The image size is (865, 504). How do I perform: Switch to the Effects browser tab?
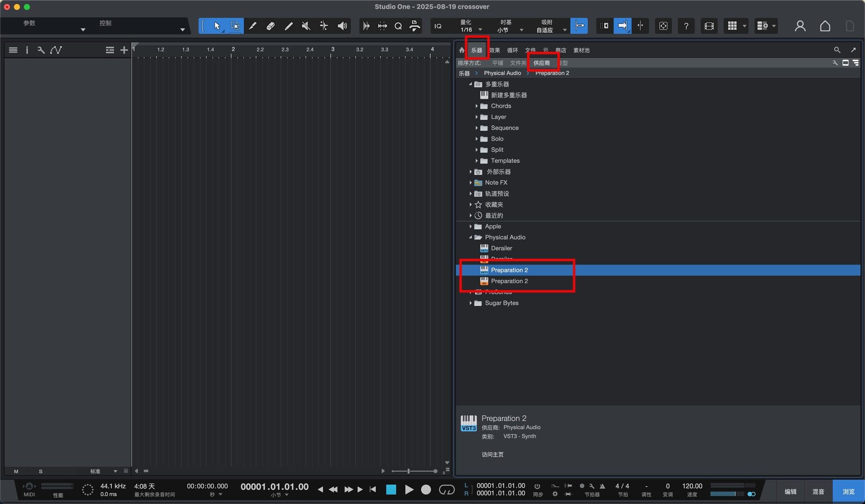[x=495, y=50]
